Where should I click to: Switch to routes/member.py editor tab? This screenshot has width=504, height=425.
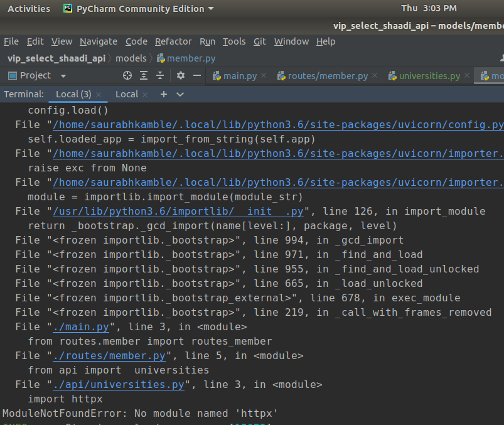pos(328,76)
